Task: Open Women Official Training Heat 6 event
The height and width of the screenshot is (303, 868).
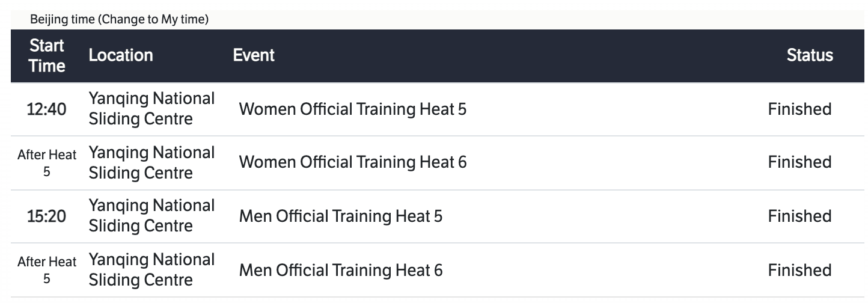Action: [x=352, y=162]
